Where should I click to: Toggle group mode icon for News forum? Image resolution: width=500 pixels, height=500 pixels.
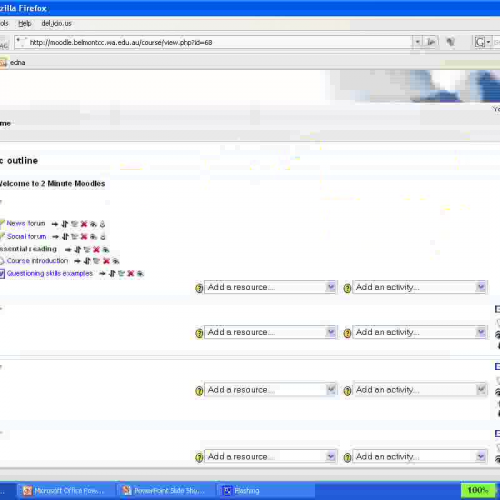click(103, 224)
